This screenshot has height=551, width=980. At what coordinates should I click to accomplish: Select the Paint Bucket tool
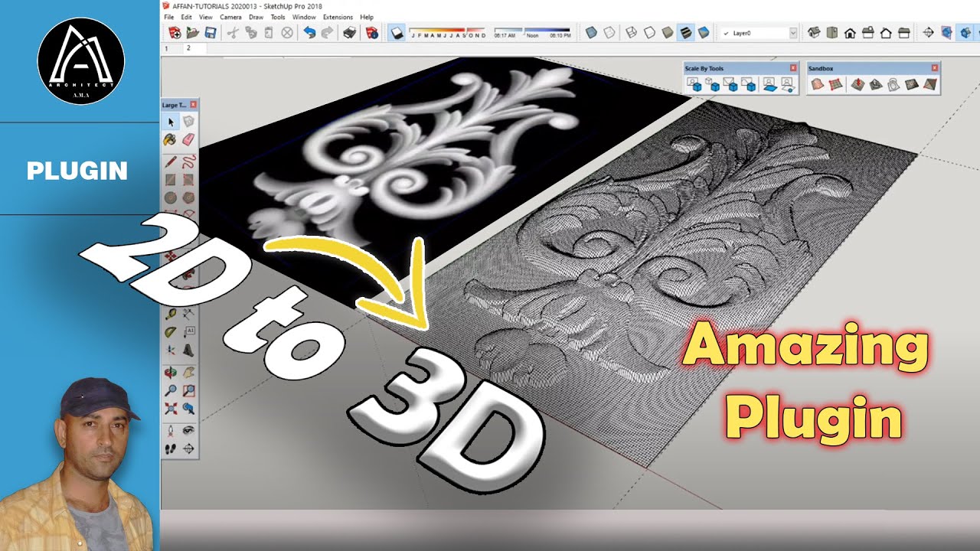pos(171,139)
